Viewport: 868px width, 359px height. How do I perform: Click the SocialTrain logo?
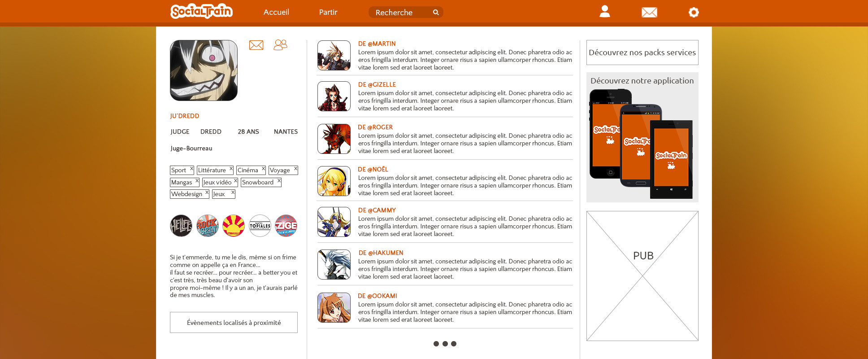[x=201, y=11]
